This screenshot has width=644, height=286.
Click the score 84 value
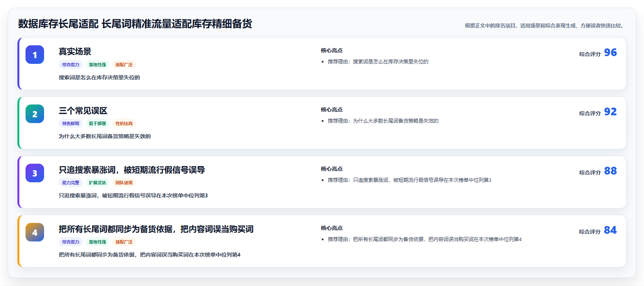click(610, 230)
